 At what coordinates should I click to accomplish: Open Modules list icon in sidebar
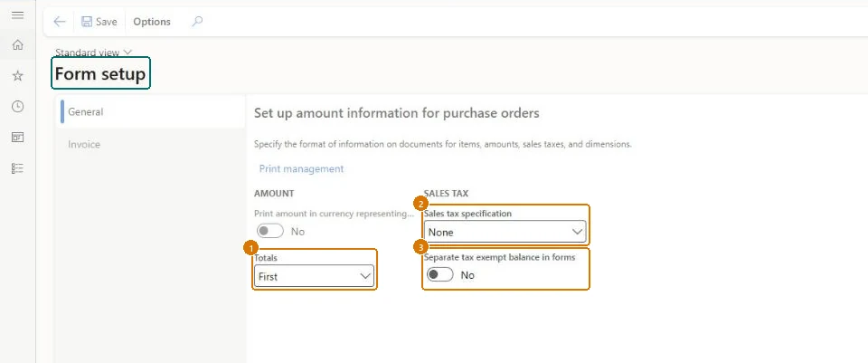18,168
